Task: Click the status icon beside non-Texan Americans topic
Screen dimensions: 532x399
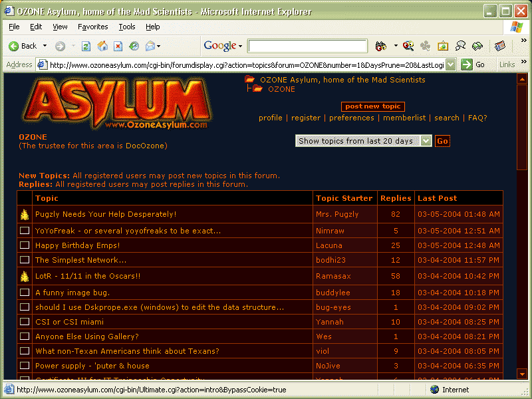Action: (25, 350)
